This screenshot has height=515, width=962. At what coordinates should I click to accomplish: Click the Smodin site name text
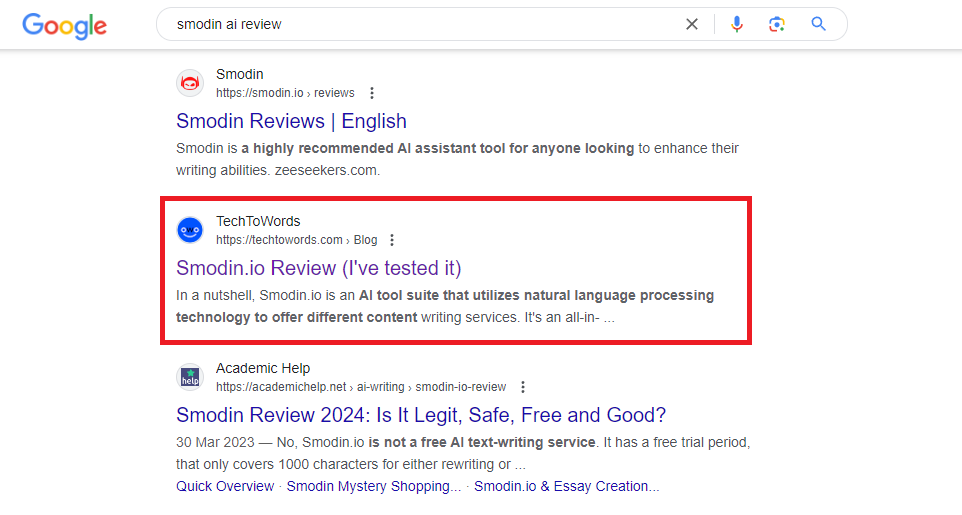tap(240, 74)
